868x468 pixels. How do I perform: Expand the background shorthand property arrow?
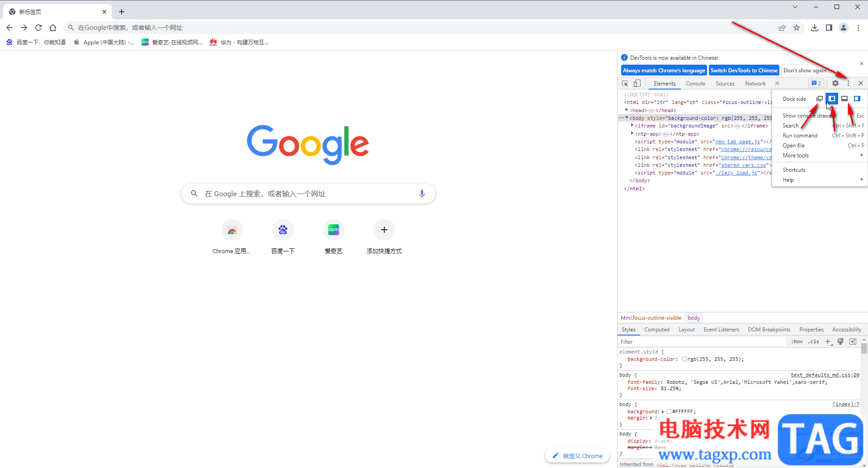click(663, 411)
